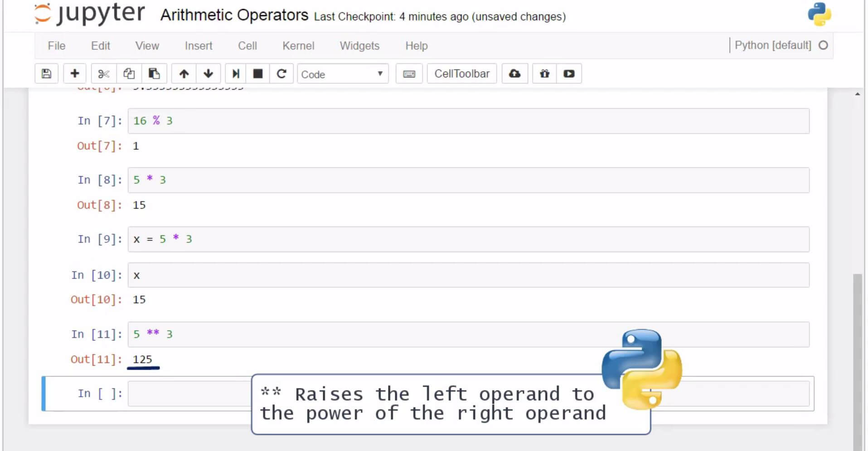This screenshot has height=451, width=868.
Task: Open the Cell menu
Action: pos(247,46)
